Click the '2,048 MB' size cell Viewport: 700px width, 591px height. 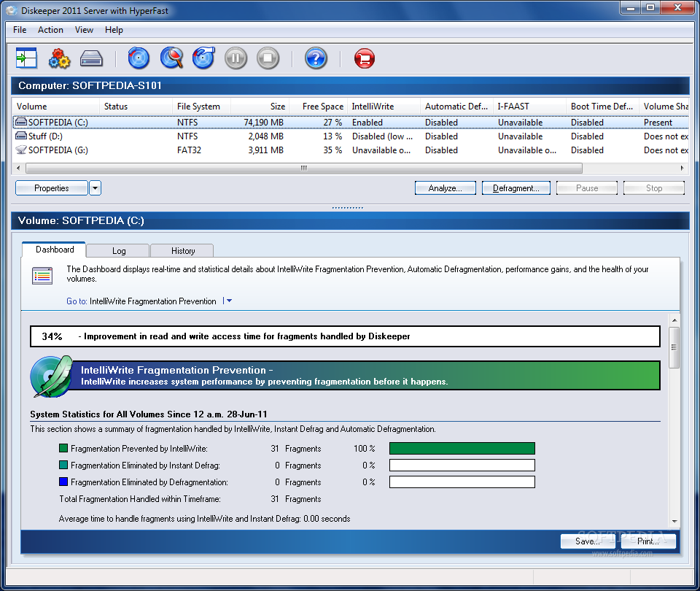coord(265,136)
